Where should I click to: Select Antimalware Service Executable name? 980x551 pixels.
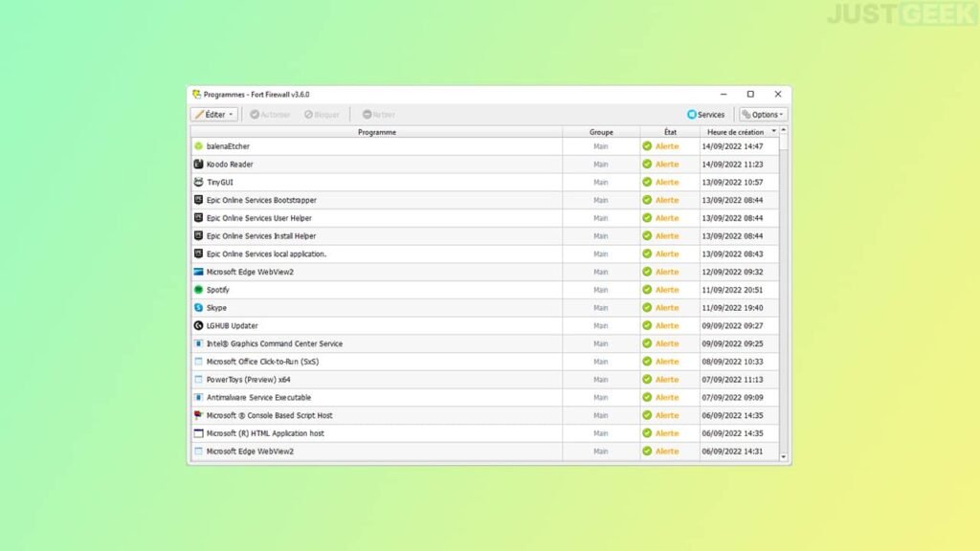pos(258,397)
